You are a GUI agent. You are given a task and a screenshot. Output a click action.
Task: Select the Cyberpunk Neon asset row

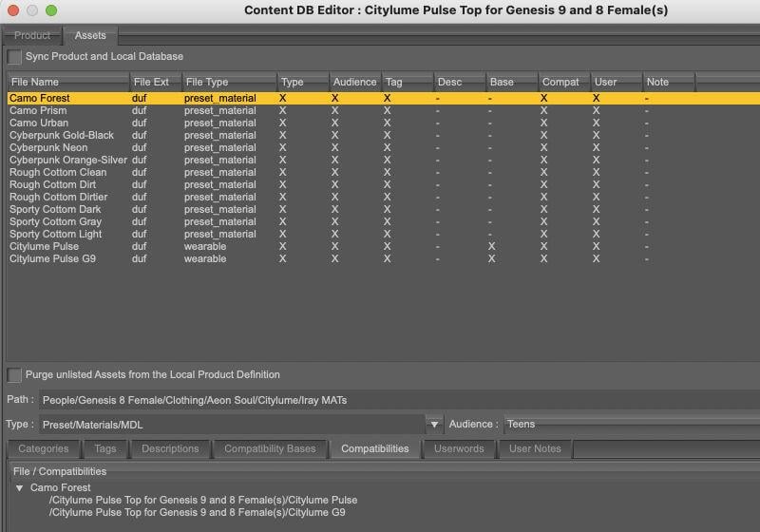pyautogui.click(x=384, y=147)
